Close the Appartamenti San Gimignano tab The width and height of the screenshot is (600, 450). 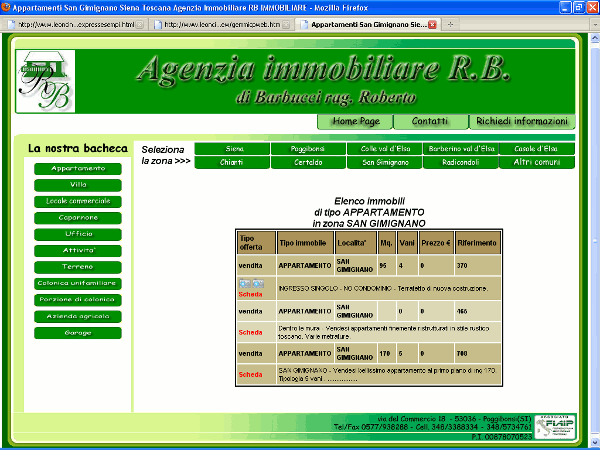tap(432, 24)
